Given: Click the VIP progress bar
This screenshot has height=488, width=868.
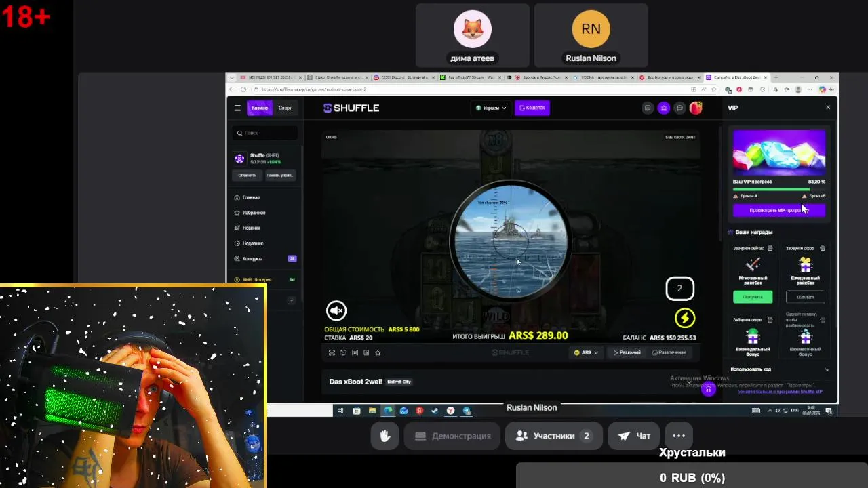Looking at the screenshot, I should (x=779, y=189).
